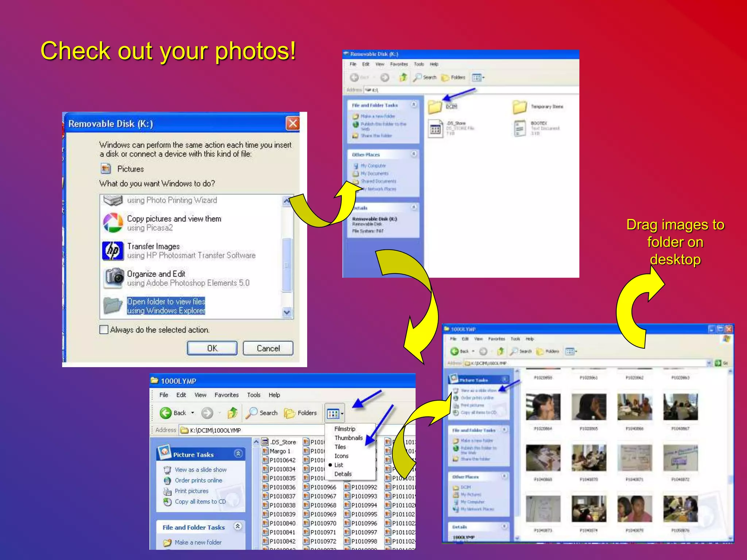Image resolution: width=747 pixels, height=560 pixels.
Task: Close the Removable Disk autoplay dialog
Action: pos(293,124)
